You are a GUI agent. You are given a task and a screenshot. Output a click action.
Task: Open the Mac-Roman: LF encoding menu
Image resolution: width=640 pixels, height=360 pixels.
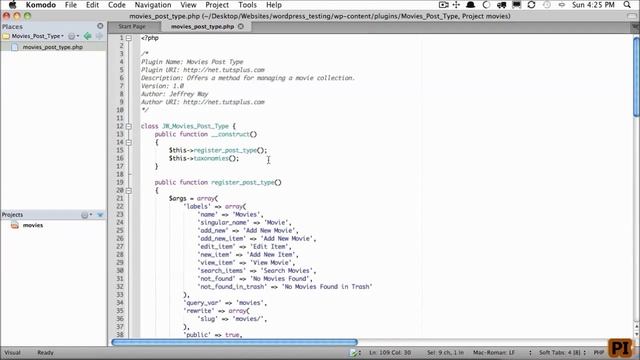tap(494, 353)
